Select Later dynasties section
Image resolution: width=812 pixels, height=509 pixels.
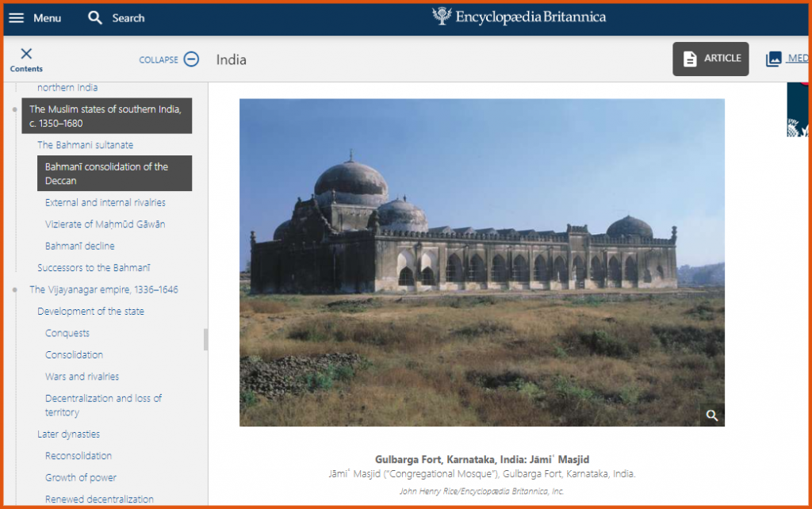[68, 434]
